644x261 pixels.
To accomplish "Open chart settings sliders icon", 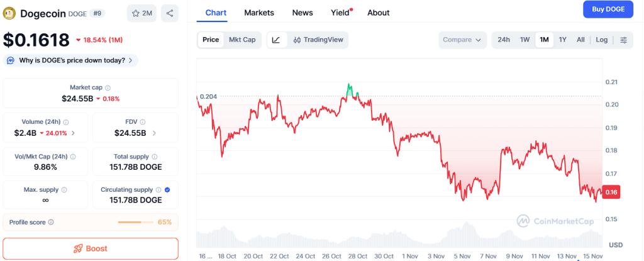I will point(623,40).
